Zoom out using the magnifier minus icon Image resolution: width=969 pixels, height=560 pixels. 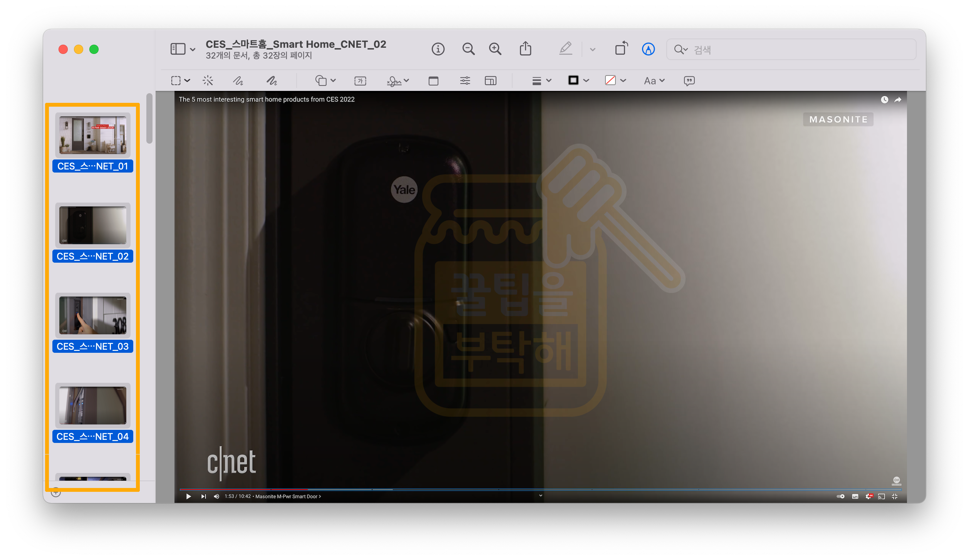click(468, 49)
